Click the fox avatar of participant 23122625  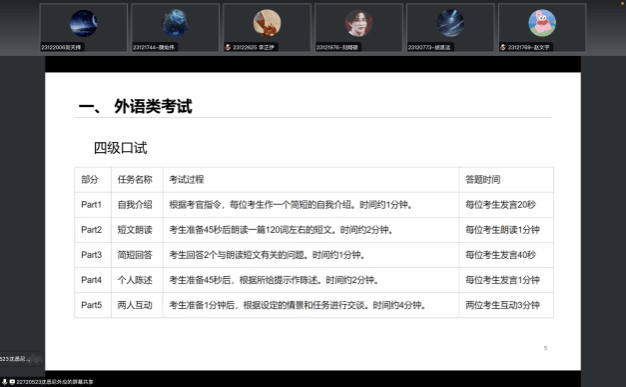(267, 23)
